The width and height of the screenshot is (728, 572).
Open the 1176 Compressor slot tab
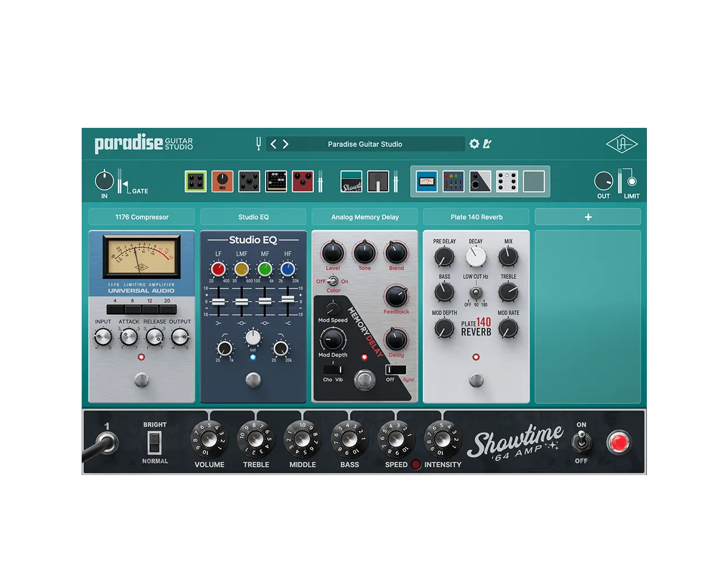pos(142,217)
